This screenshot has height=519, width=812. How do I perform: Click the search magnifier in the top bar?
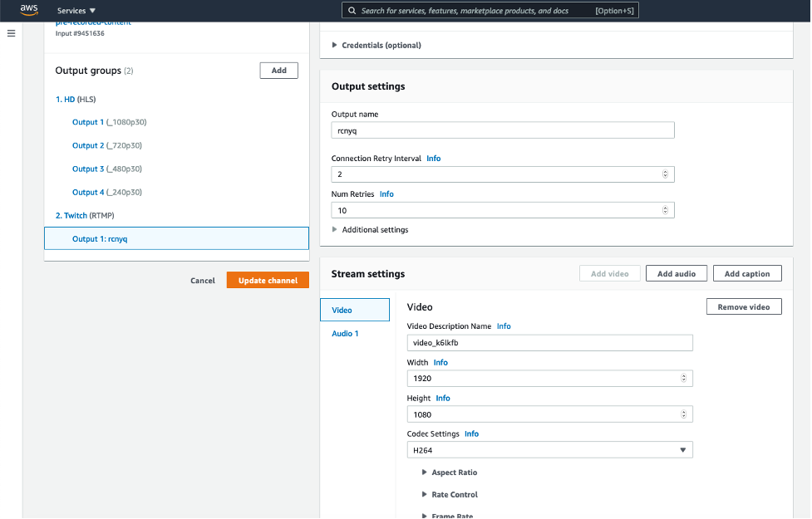[x=352, y=10]
